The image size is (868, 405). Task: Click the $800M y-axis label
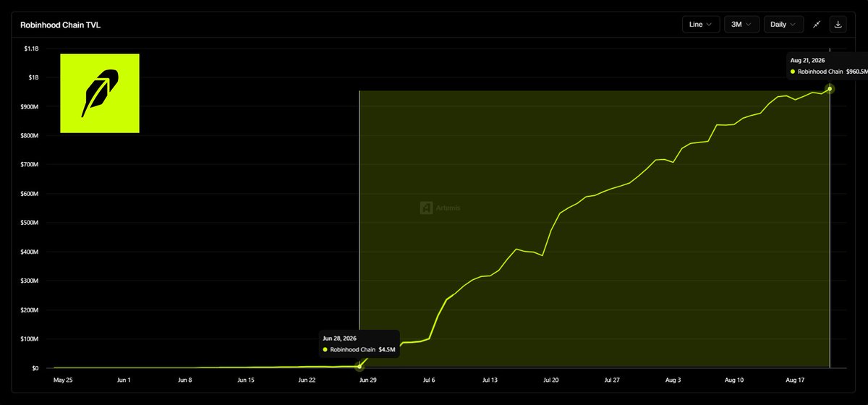point(29,136)
